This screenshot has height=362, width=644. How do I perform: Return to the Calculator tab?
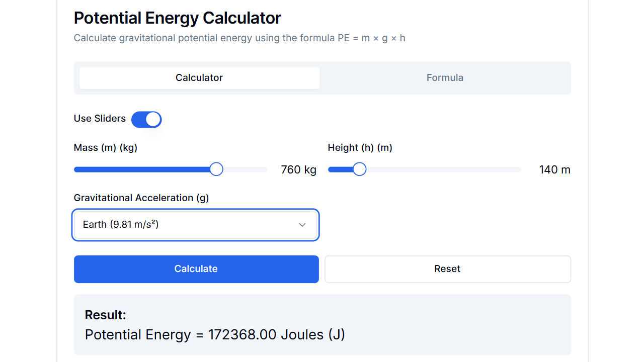pyautogui.click(x=199, y=77)
